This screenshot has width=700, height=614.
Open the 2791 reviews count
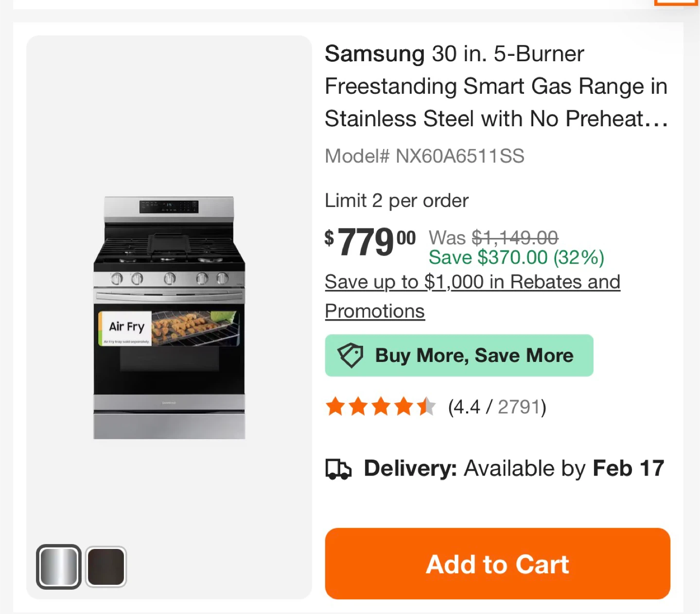click(519, 407)
